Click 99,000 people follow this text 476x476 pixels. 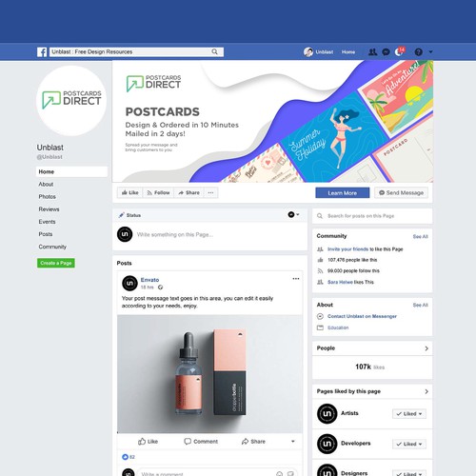(353, 271)
